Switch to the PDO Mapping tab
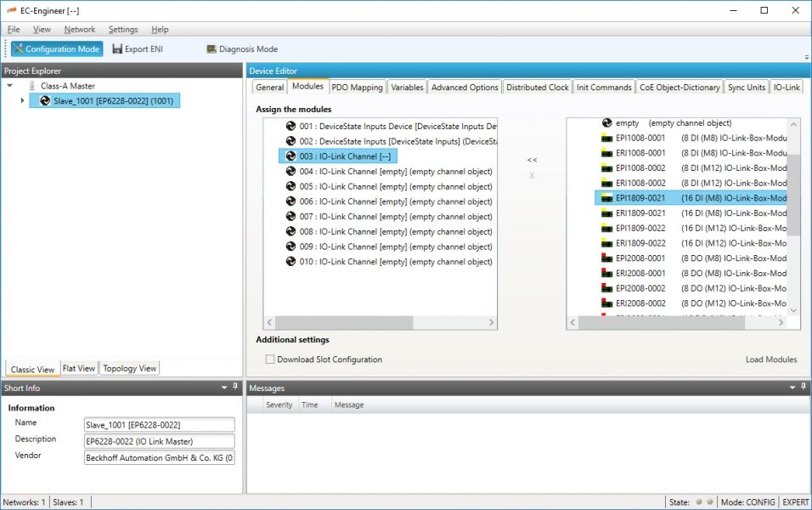 pyautogui.click(x=357, y=87)
